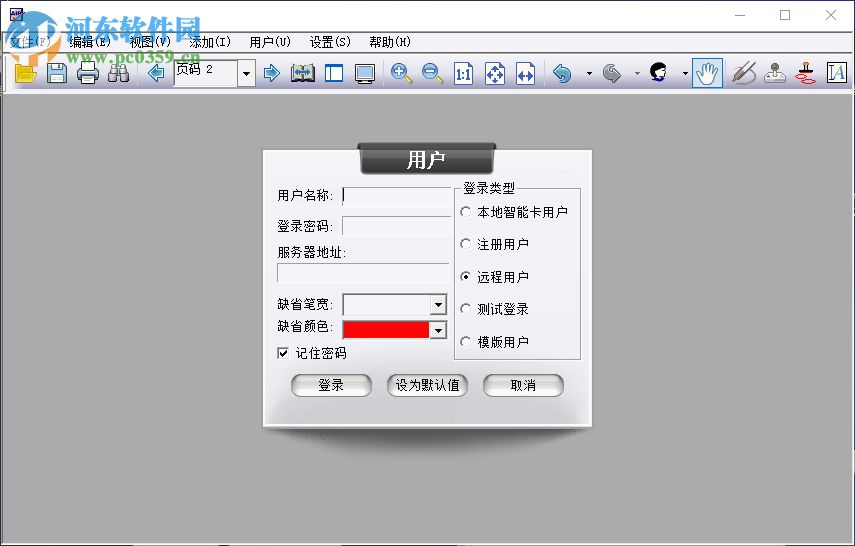This screenshot has width=855, height=546.
Task: Click the user avatar icon
Action: click(x=659, y=73)
